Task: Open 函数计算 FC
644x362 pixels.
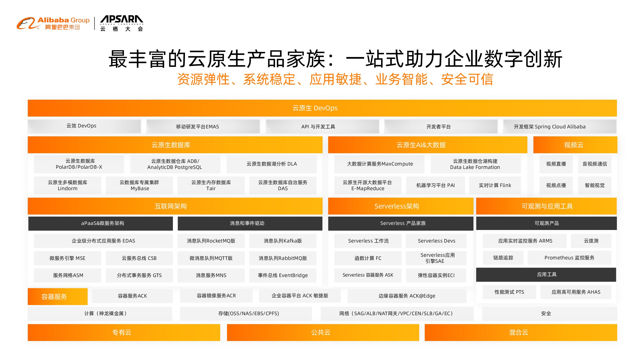Action: tap(368, 258)
